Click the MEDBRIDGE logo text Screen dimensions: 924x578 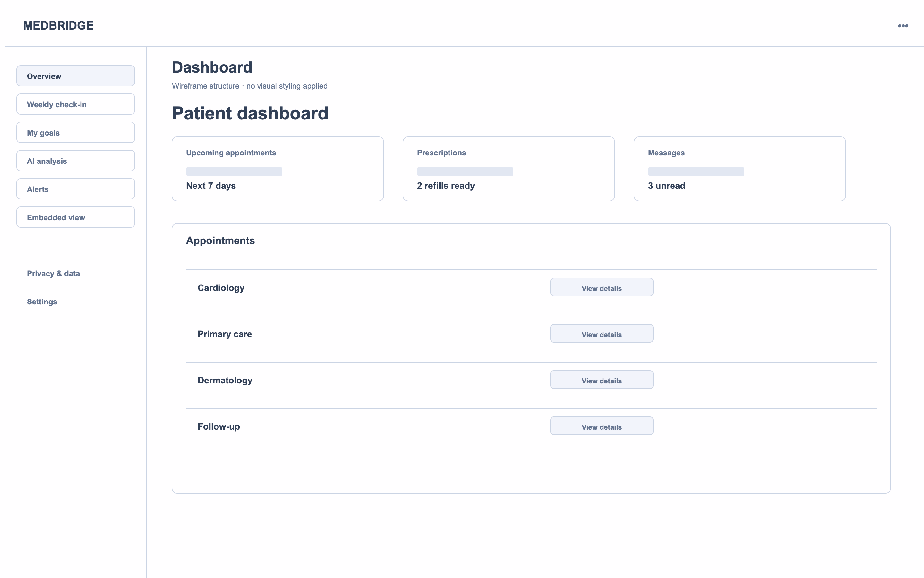[58, 26]
